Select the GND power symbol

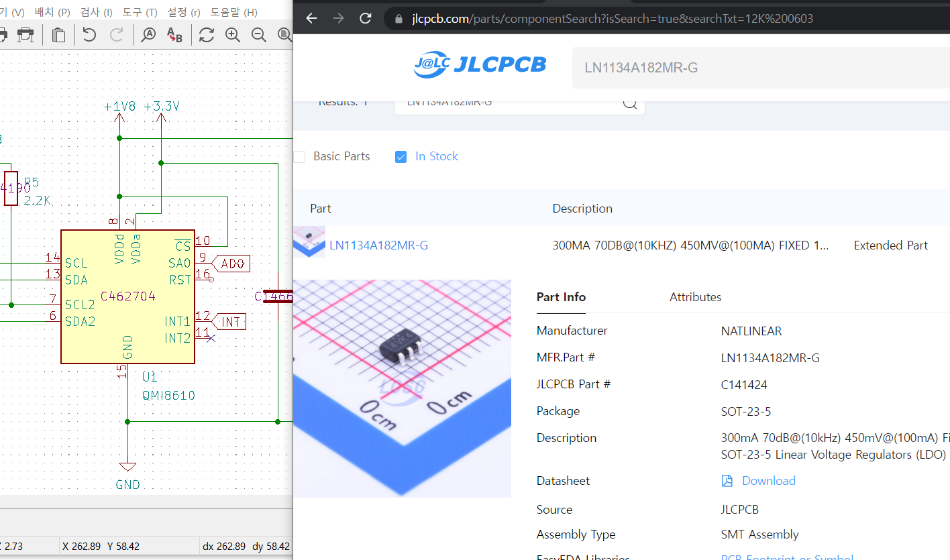pyautogui.click(x=127, y=473)
